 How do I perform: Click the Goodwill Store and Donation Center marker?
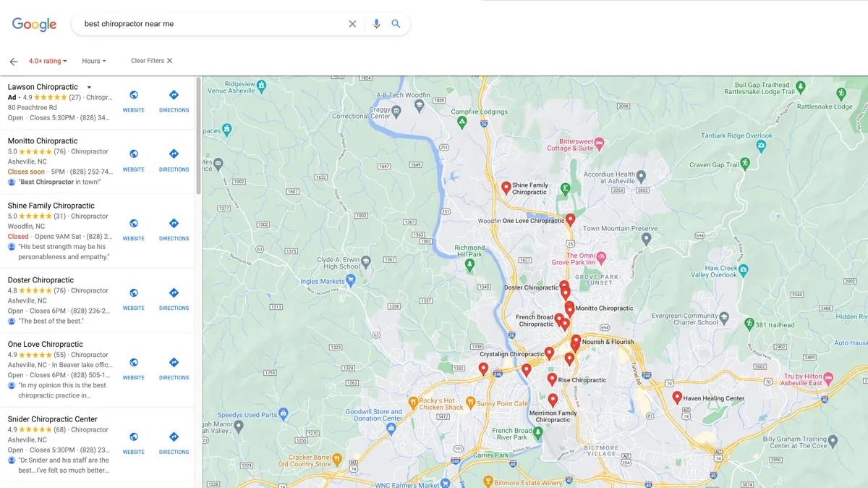pyautogui.click(x=391, y=428)
